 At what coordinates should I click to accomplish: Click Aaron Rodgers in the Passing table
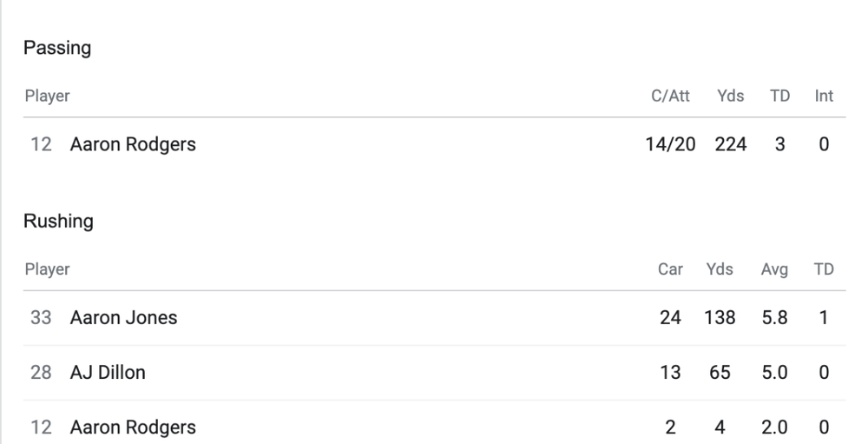click(133, 145)
